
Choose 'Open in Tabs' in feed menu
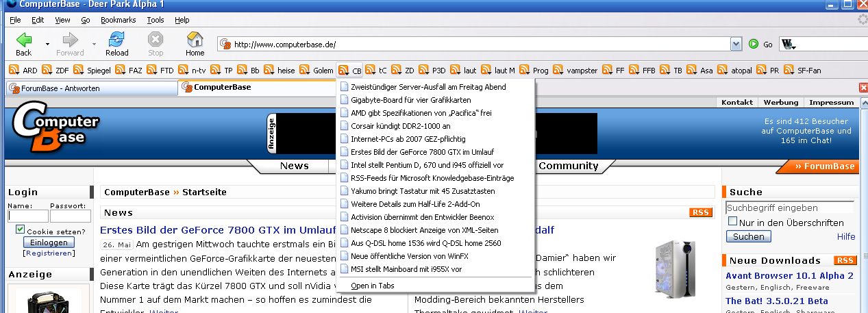click(x=435, y=286)
